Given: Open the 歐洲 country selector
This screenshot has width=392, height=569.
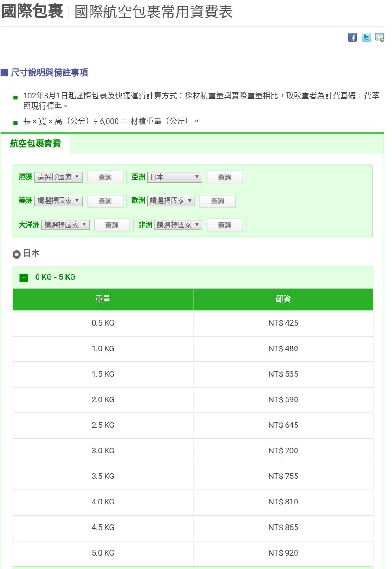Looking at the screenshot, I should click(x=171, y=201).
